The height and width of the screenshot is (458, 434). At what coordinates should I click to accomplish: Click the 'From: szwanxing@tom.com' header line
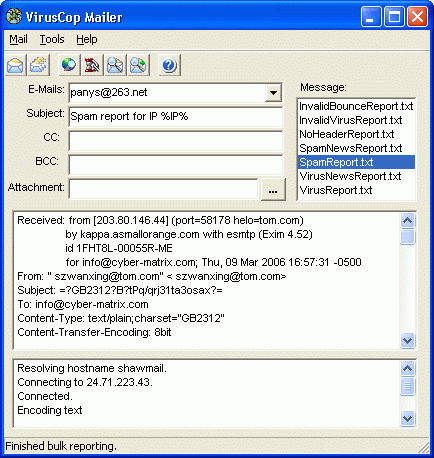click(152, 276)
